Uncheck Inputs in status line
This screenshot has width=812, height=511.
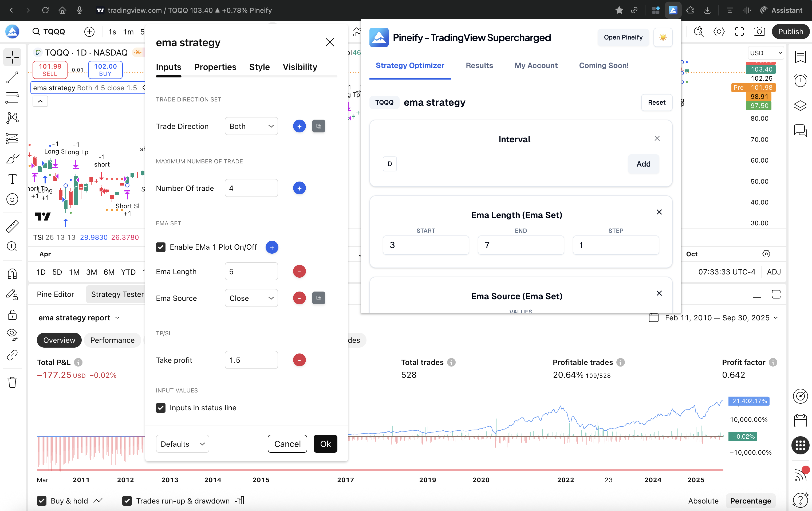161,407
